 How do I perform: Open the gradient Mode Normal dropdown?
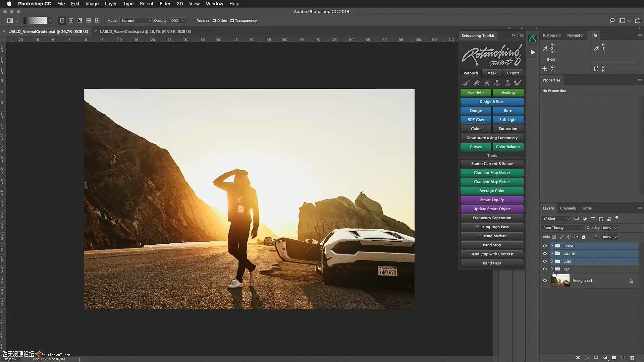(x=136, y=20)
